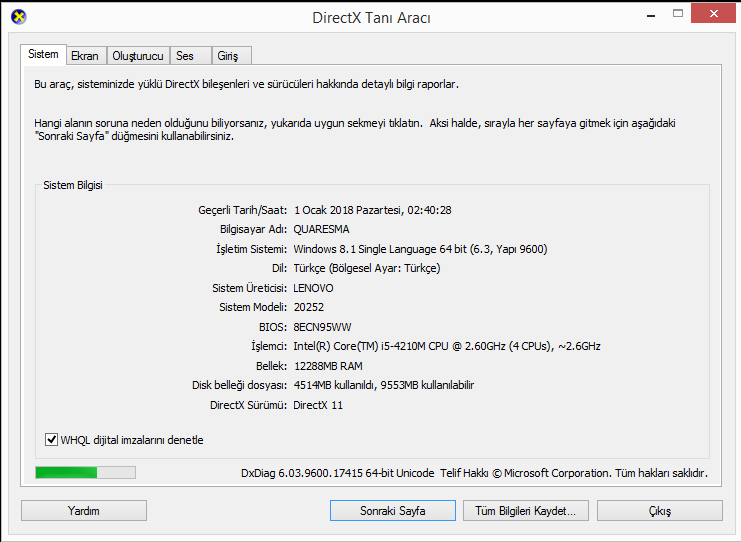Image resolution: width=741 pixels, height=542 pixels.
Task: Click the DirectX 11 version value
Action: (318, 405)
